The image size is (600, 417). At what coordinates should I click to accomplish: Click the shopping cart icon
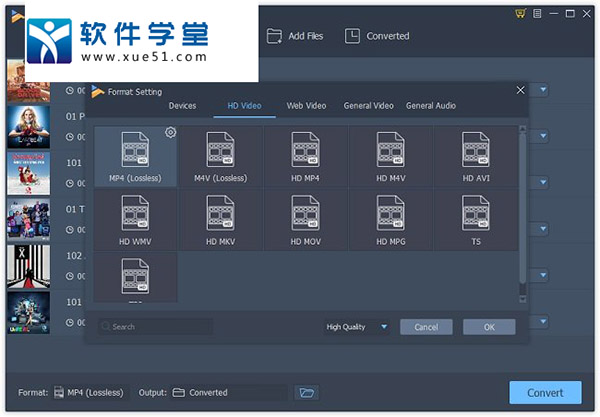(x=519, y=13)
